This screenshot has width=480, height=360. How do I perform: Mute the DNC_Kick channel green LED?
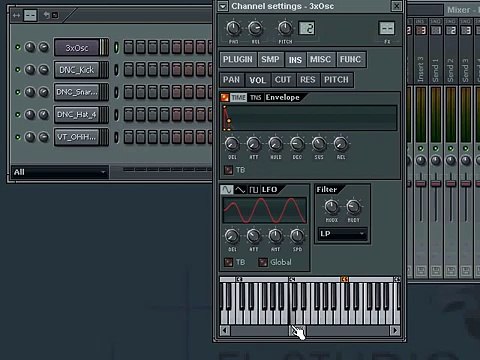tap(18, 70)
